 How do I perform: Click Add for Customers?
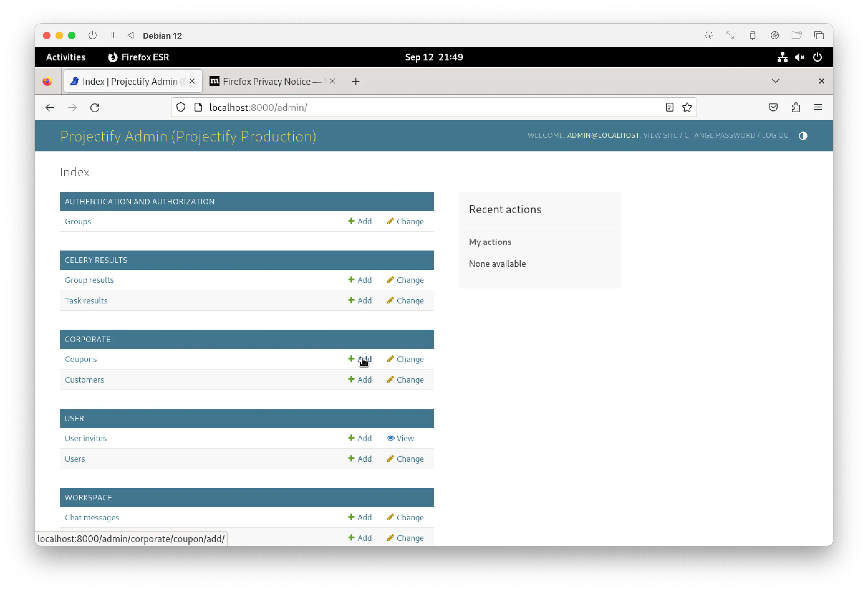(x=360, y=380)
